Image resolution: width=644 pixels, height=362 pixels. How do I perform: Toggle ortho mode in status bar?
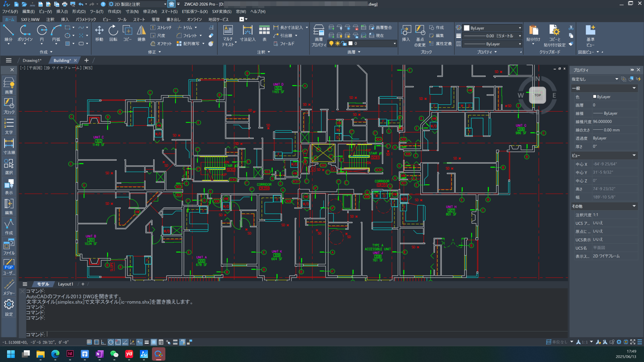click(104, 342)
